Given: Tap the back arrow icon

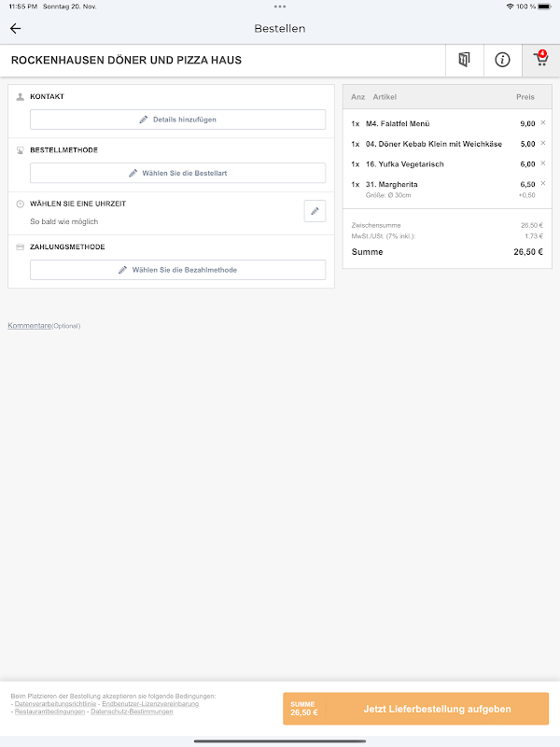Looking at the screenshot, I should pyautogui.click(x=15, y=28).
